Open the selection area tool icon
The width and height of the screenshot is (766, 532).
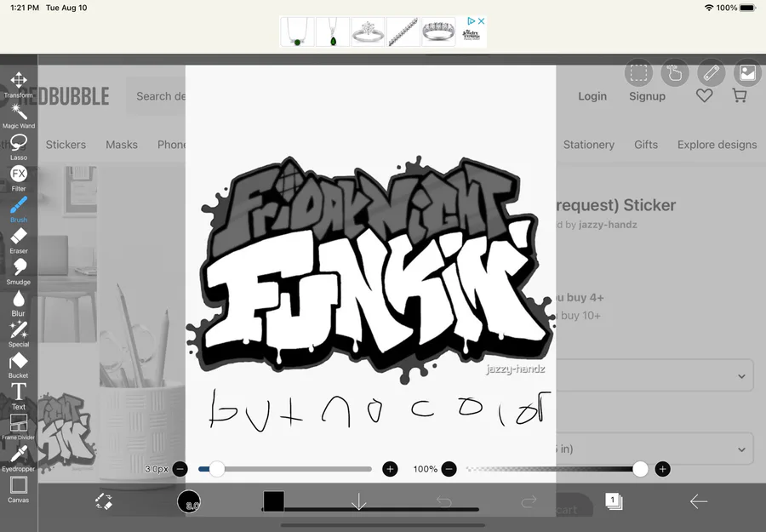click(638, 73)
